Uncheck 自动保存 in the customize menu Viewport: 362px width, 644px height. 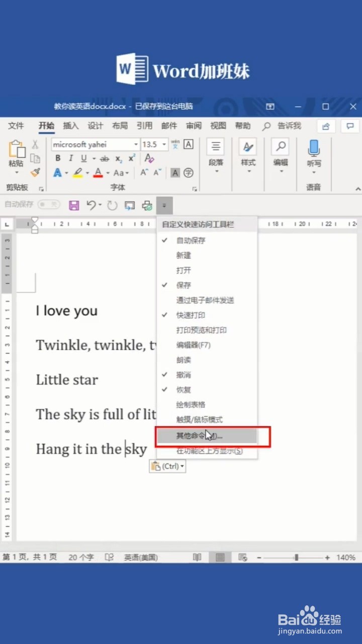(207, 240)
